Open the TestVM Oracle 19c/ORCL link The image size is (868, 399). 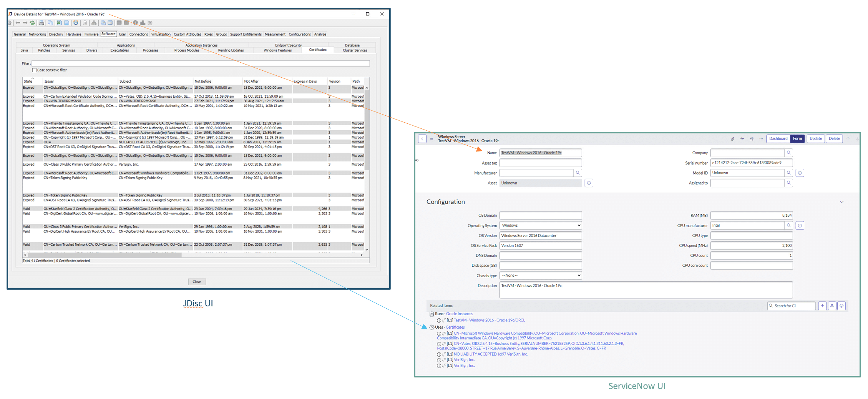(x=489, y=320)
